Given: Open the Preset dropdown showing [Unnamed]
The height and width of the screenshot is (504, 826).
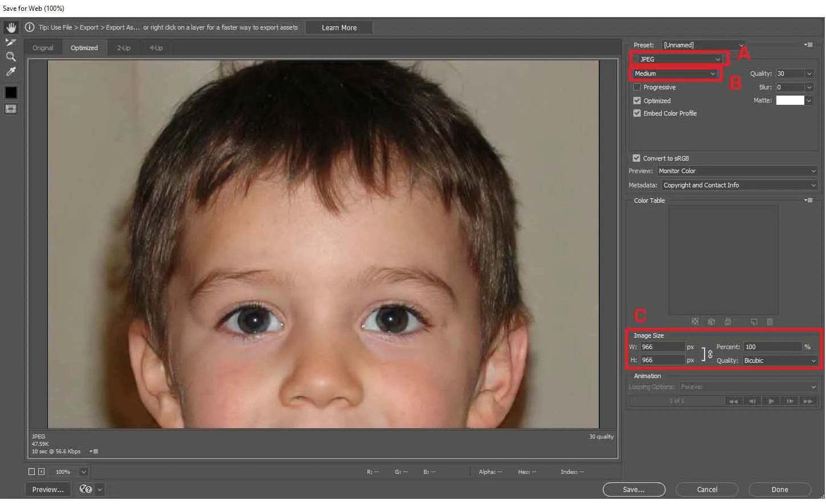Looking at the screenshot, I should [x=703, y=45].
